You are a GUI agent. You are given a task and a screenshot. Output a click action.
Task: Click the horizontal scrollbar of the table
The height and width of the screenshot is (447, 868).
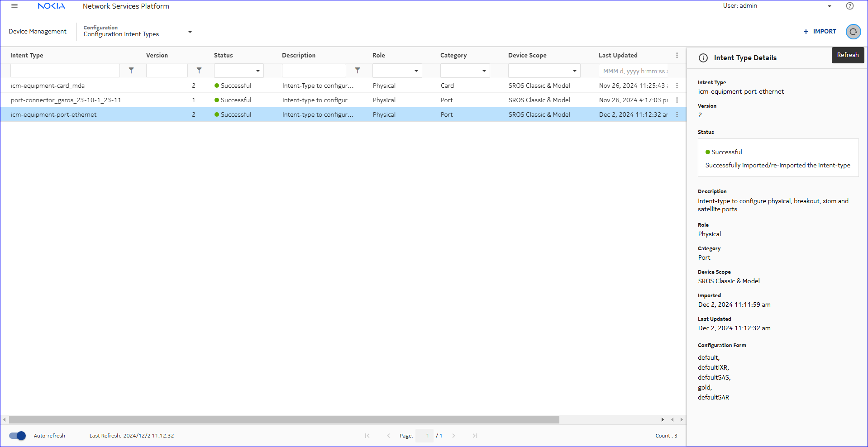(284, 420)
